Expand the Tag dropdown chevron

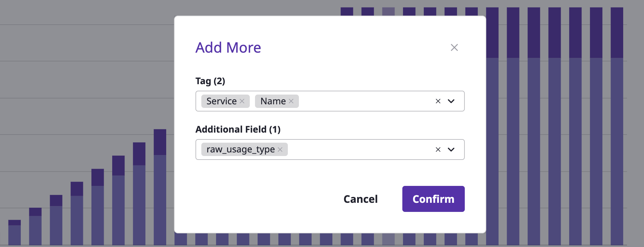click(x=451, y=101)
